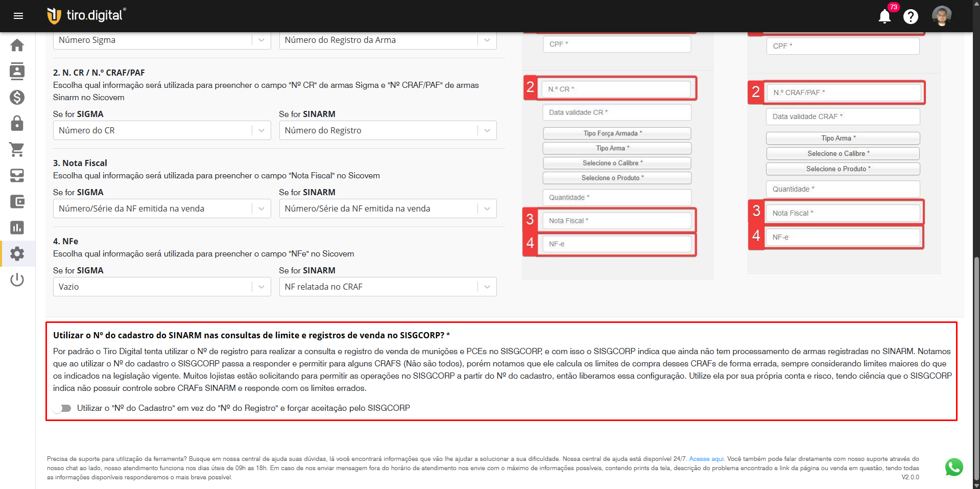Go to Home in the sidebar
This screenshot has width=980, height=489.
pyautogui.click(x=17, y=45)
